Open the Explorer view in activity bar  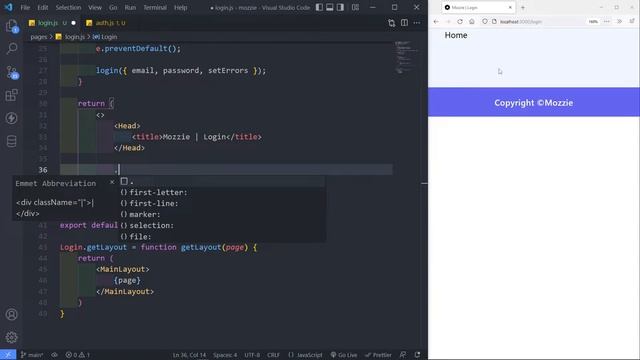pos(12,26)
